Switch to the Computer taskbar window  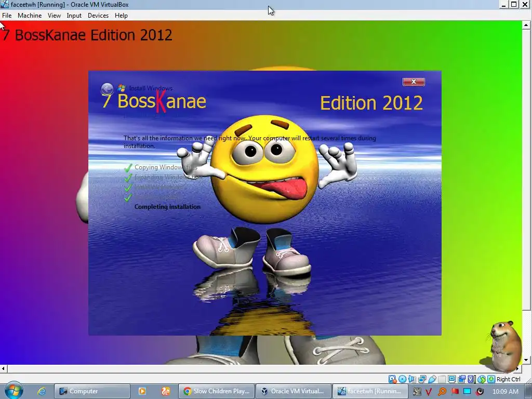(92, 391)
